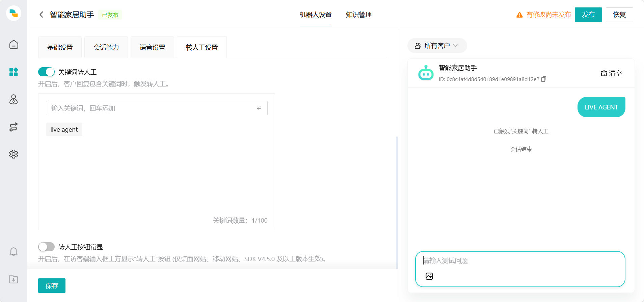
Task: Focus the 输入关键词 keyword input field
Action: (157, 108)
